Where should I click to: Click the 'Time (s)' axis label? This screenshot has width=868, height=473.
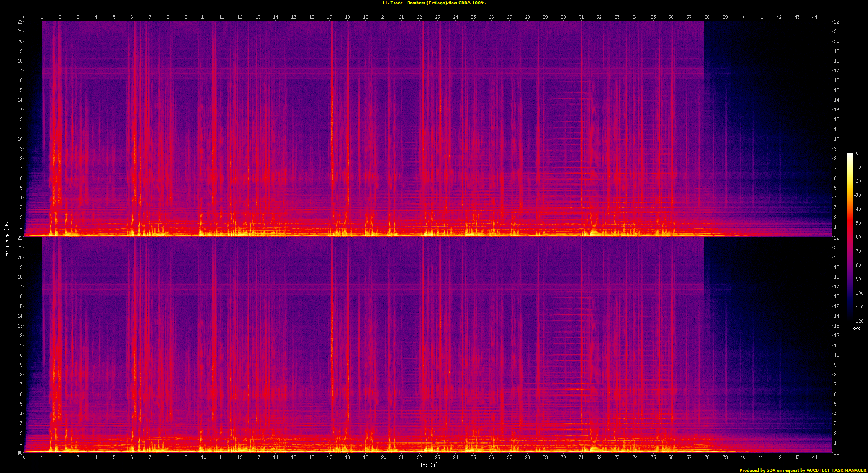click(428, 465)
